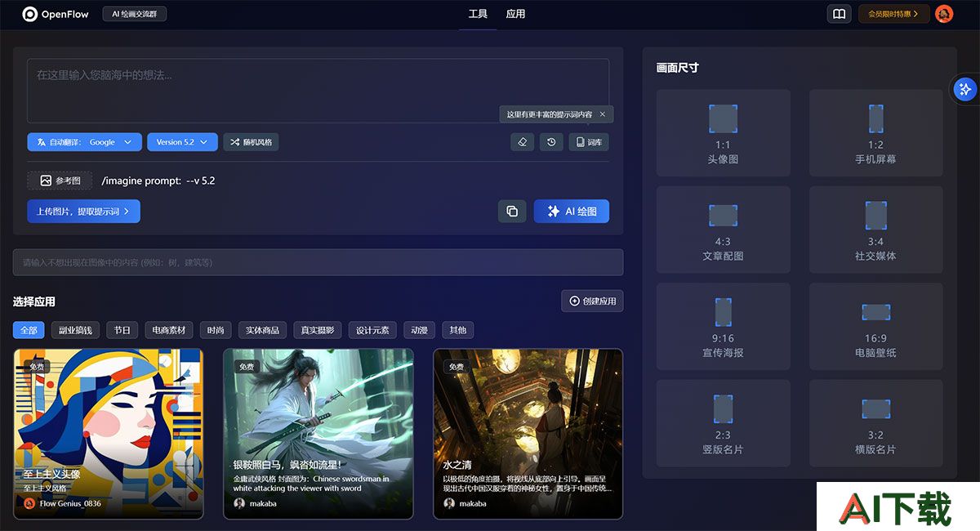Screen dimensions: 980x531
Task: Open prompt history clock icon
Action: (x=551, y=142)
